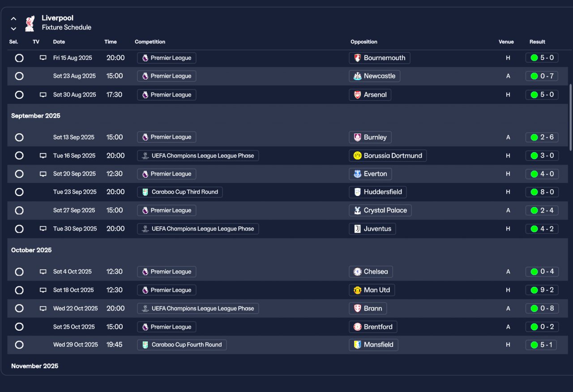Open the 9 - 2 Man Utd result

point(542,290)
